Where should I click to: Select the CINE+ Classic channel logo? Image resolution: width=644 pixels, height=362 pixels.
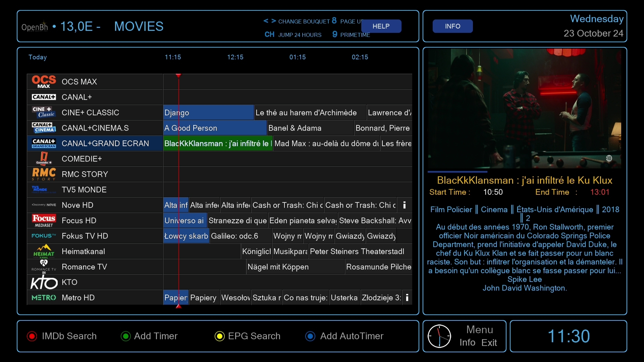[x=44, y=112]
